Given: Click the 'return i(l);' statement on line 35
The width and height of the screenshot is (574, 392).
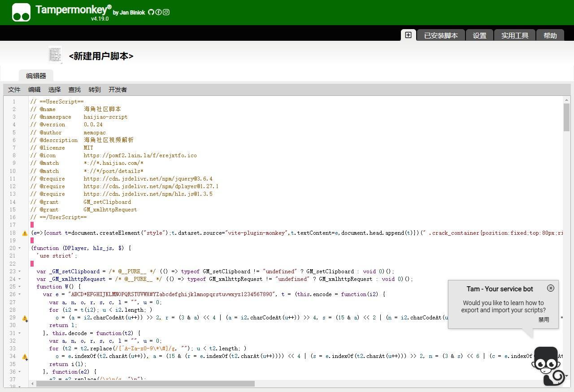Looking at the screenshot, I should coord(68,364).
